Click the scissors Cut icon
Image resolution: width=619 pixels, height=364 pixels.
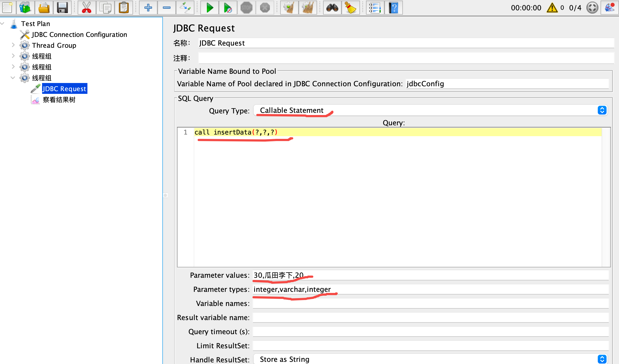[x=87, y=8]
